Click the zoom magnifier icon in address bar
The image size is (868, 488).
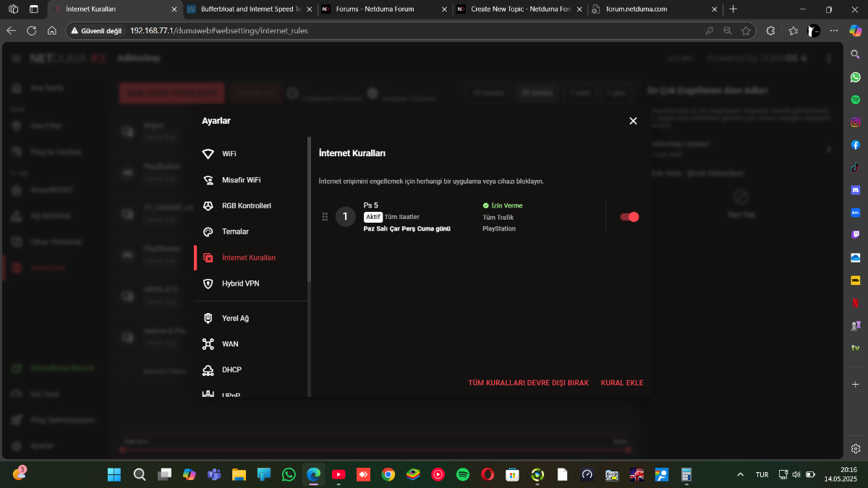[x=728, y=31]
